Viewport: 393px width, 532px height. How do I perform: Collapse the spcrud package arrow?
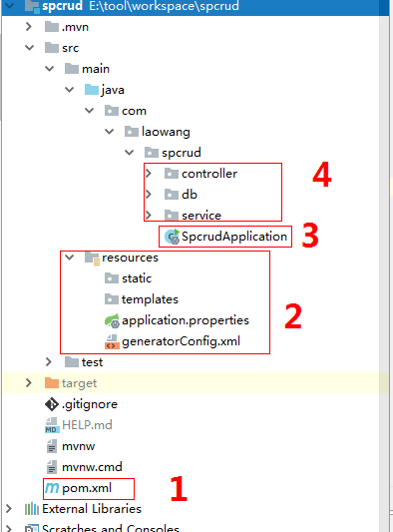(x=130, y=153)
